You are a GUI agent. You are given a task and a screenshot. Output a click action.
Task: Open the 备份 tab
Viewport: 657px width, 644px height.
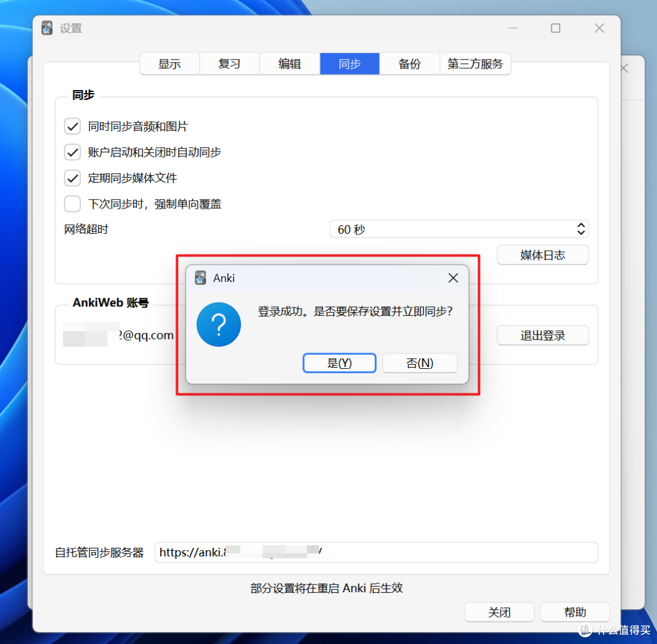point(409,64)
